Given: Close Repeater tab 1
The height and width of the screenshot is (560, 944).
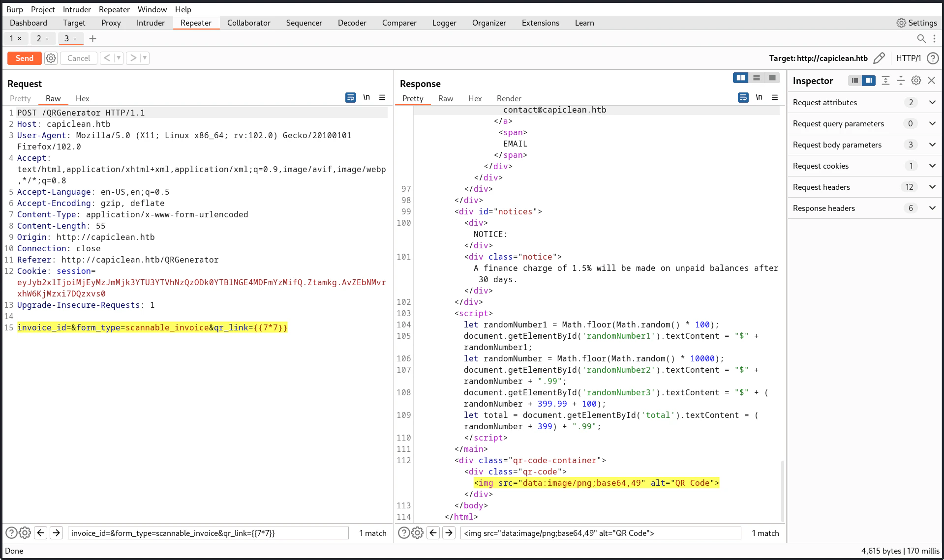Looking at the screenshot, I should [19, 38].
